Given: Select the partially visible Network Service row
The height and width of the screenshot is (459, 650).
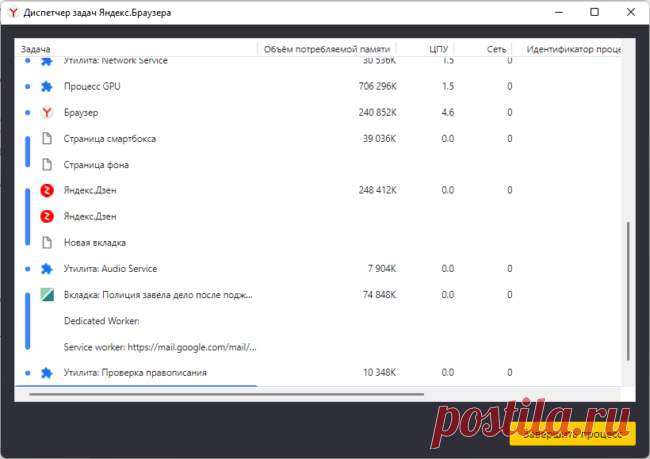Looking at the screenshot, I should point(318,63).
